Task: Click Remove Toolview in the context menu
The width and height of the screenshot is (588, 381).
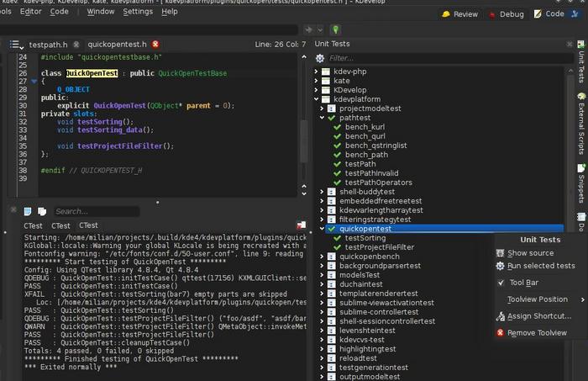Action: (x=536, y=333)
